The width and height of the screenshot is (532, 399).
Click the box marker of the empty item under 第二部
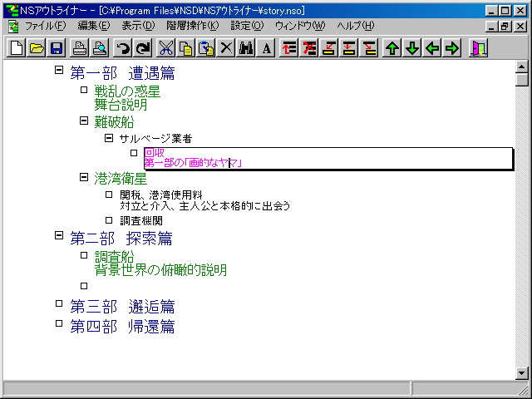[84, 286]
